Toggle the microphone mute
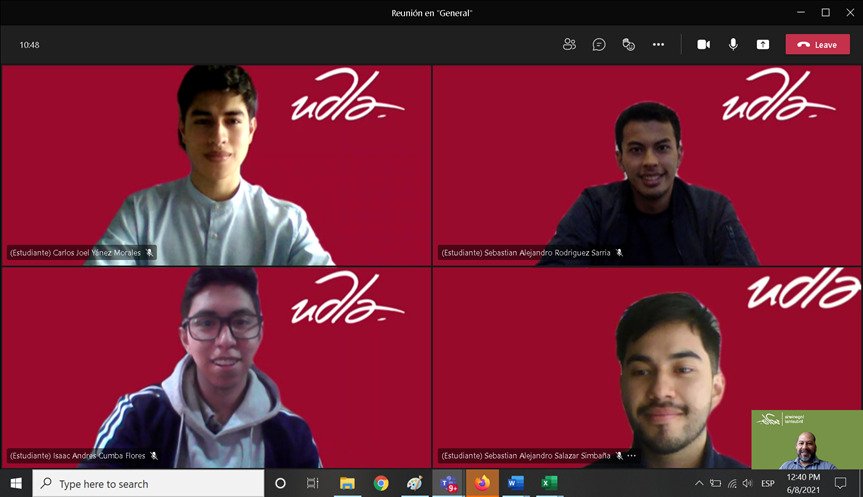This screenshot has height=497, width=863. (x=733, y=44)
